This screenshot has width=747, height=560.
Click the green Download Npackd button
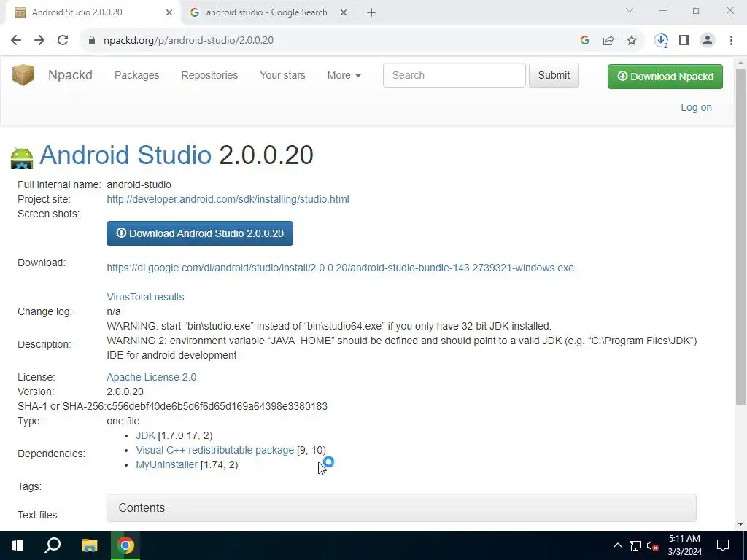pos(665,77)
